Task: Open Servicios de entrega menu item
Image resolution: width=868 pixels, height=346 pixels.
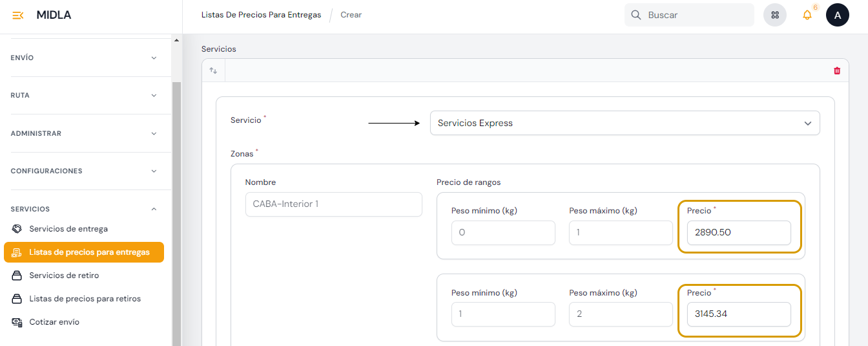Action: click(x=84, y=229)
